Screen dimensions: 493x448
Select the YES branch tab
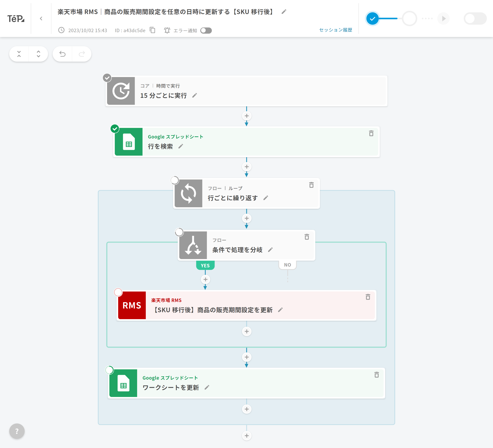[x=205, y=265]
